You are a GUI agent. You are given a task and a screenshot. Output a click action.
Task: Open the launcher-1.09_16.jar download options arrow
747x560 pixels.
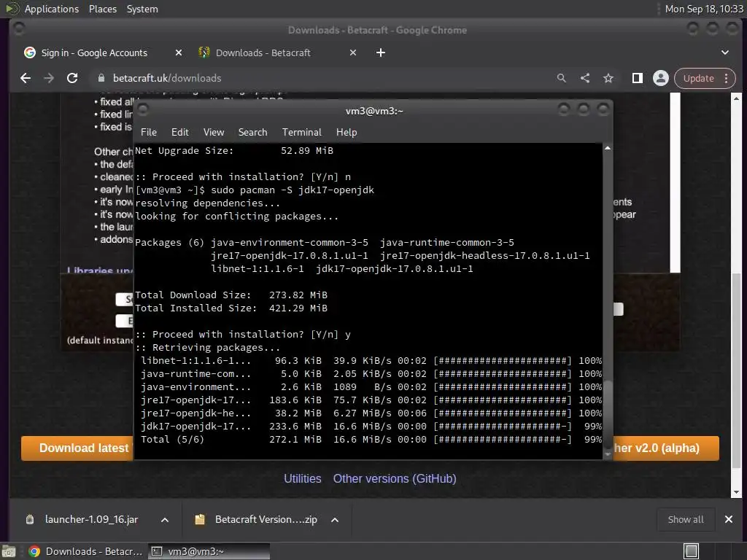(x=165, y=520)
